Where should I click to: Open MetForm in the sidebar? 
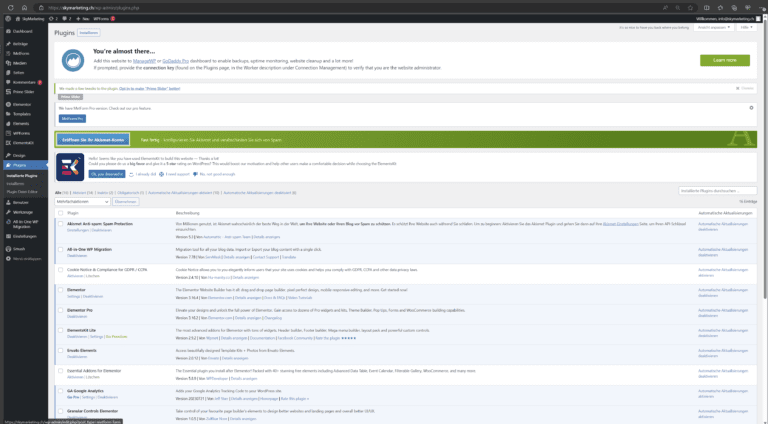click(21, 53)
